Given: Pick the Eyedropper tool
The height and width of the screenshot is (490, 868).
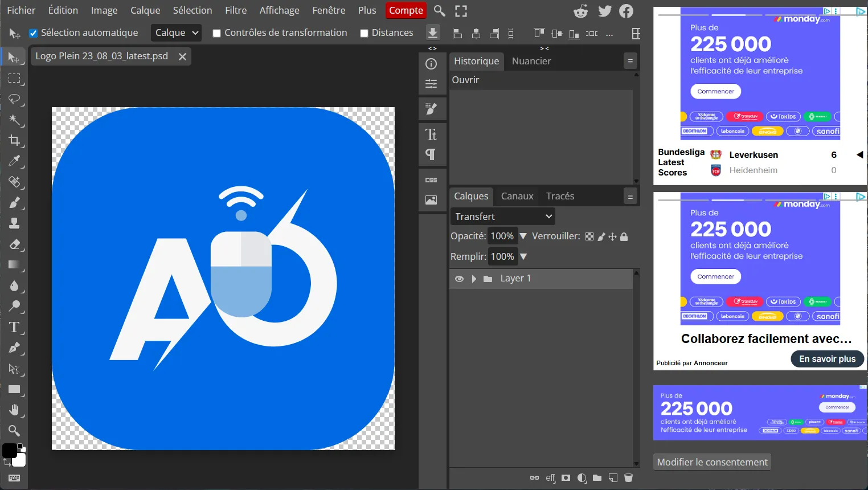Looking at the screenshot, I should tap(14, 161).
